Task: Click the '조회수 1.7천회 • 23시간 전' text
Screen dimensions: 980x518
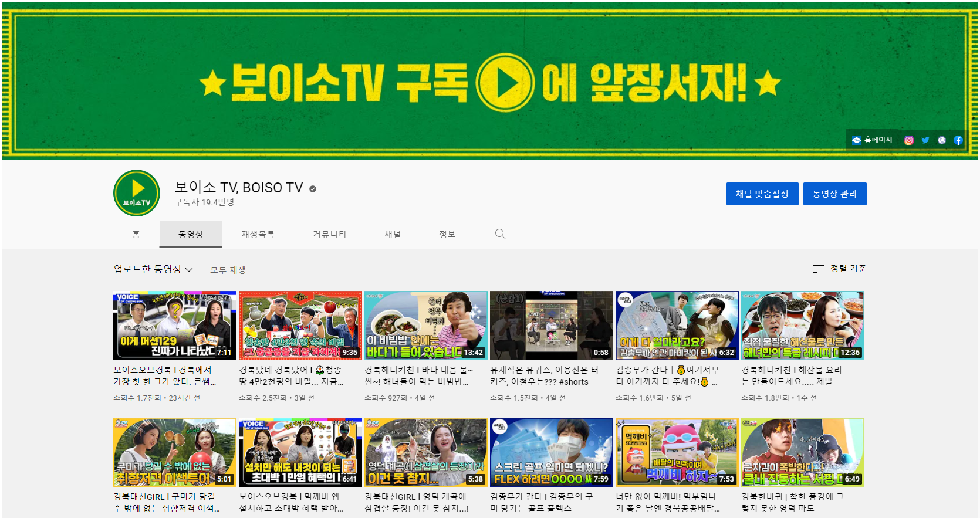Action: [x=157, y=398]
